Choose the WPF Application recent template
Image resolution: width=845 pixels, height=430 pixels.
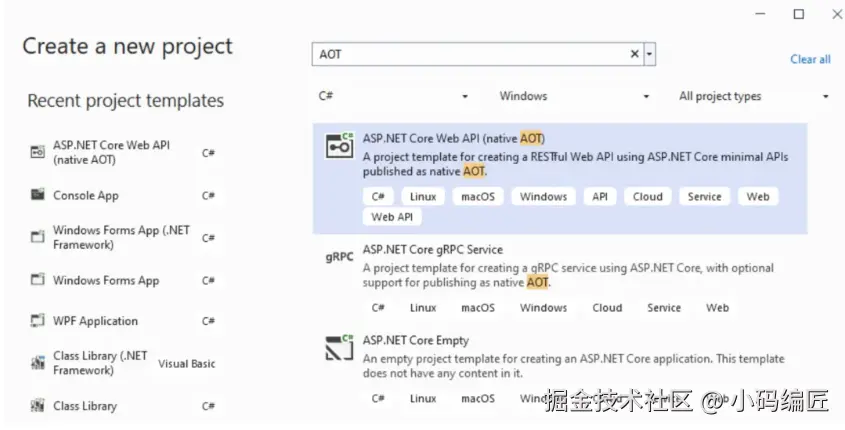coord(125,321)
